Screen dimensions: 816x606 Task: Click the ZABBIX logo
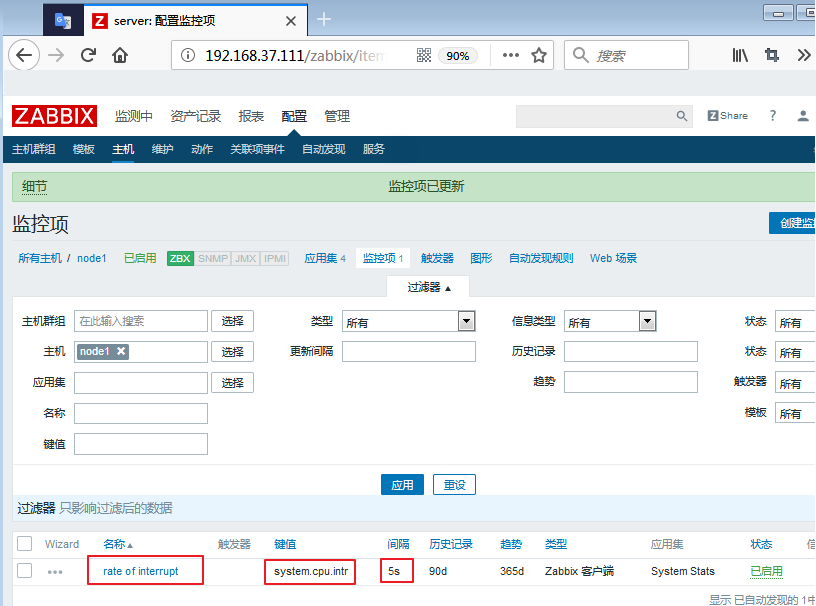click(x=54, y=116)
